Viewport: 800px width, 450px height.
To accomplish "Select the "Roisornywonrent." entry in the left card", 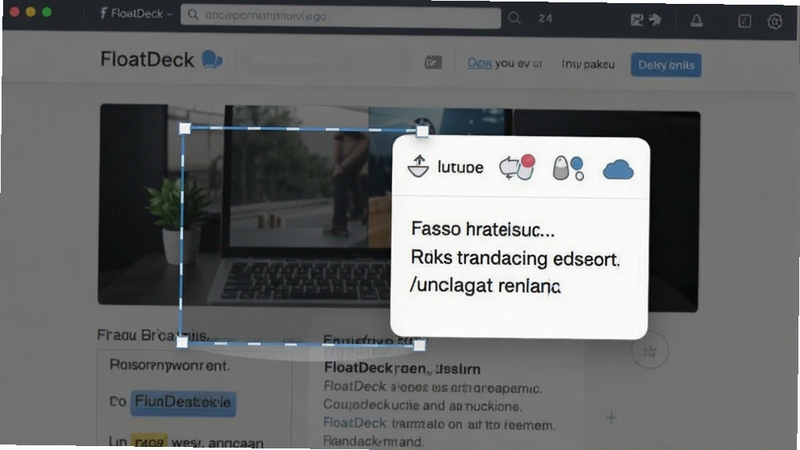I will click(169, 365).
